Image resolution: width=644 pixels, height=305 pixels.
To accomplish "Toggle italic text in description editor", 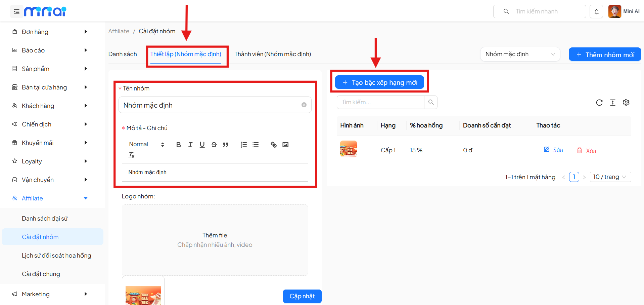I will point(190,145).
